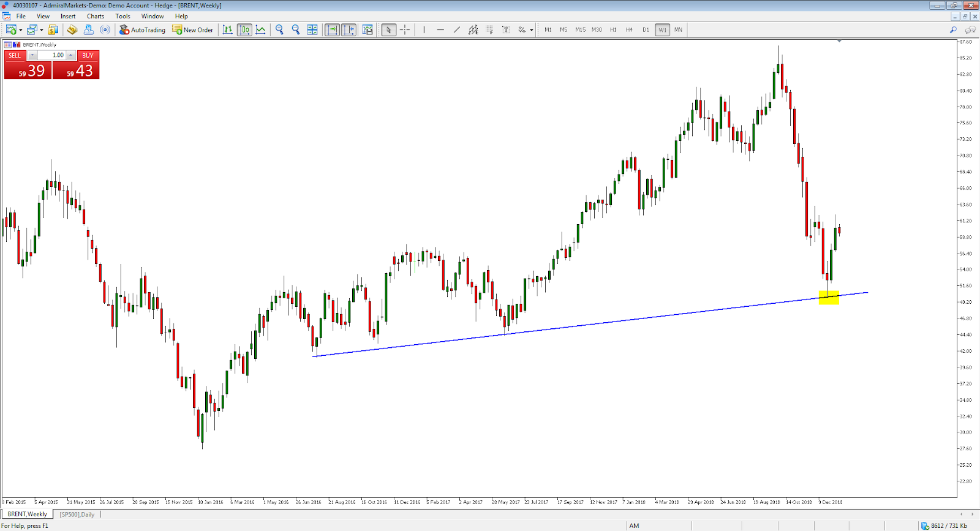Click the Profiles toolbar icon
Image resolution: width=980 pixels, height=531 pixels.
point(32,29)
